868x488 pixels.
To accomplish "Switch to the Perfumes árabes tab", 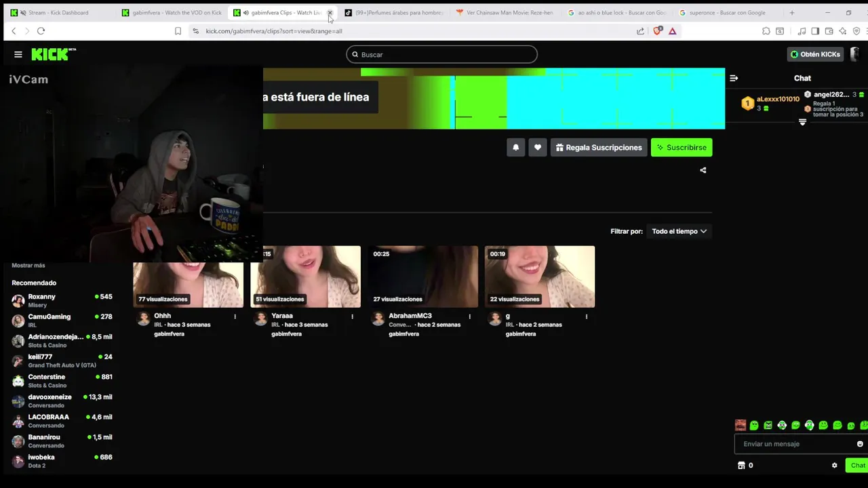I will (x=395, y=13).
